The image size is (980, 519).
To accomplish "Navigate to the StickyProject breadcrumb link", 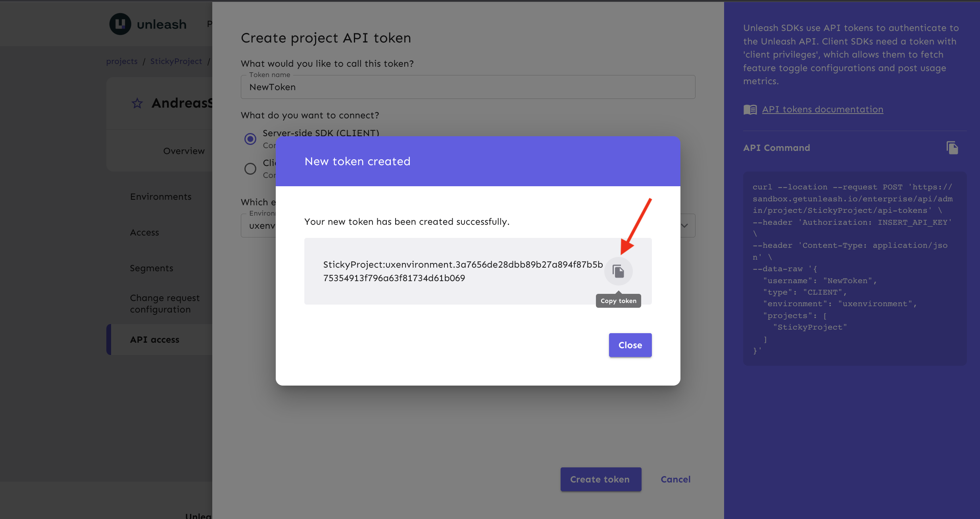I will (176, 61).
